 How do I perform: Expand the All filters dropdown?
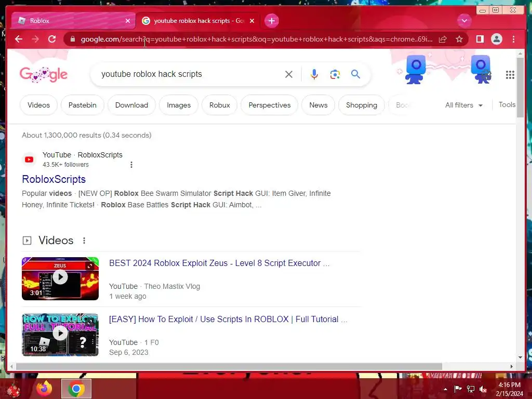pyautogui.click(x=464, y=105)
